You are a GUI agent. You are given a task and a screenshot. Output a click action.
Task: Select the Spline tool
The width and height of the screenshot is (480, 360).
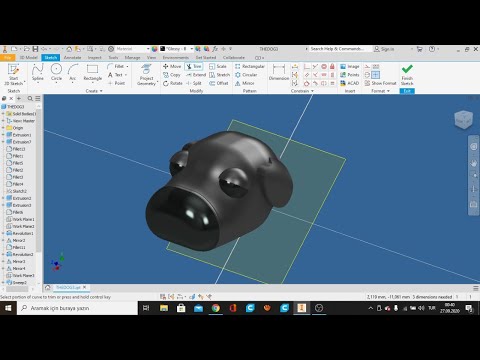(38, 73)
